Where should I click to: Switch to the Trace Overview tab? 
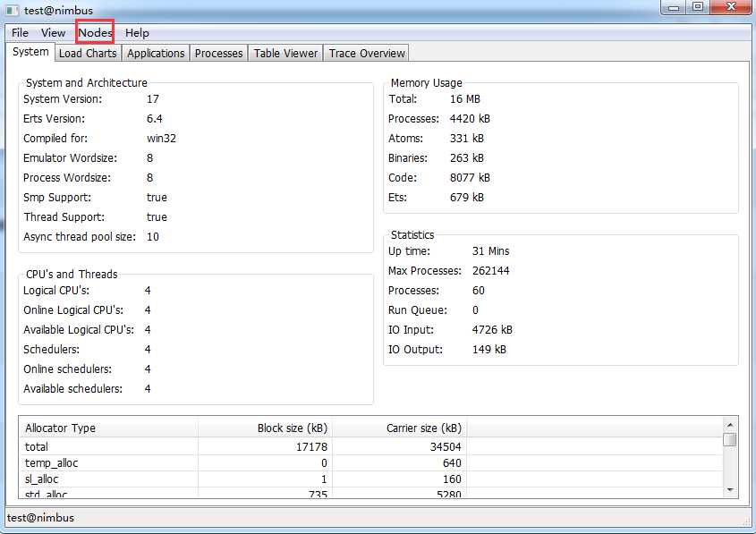click(367, 53)
